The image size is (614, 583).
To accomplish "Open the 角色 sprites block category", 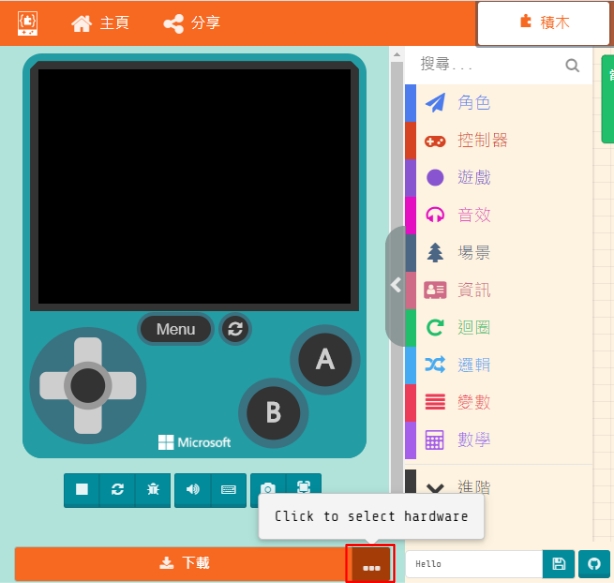I will 474,103.
